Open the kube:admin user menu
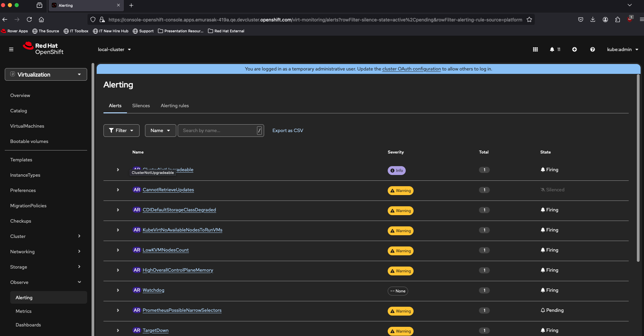Screen dimensions: 644x336 tap(623, 49)
